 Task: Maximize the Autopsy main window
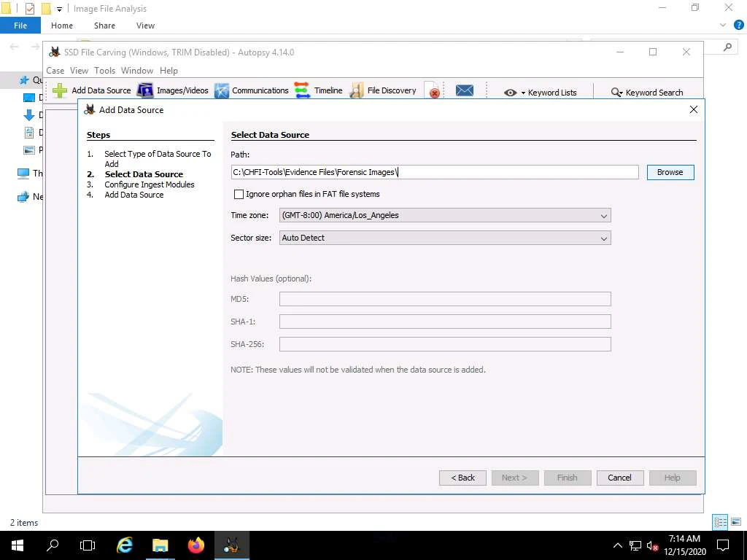coord(653,52)
